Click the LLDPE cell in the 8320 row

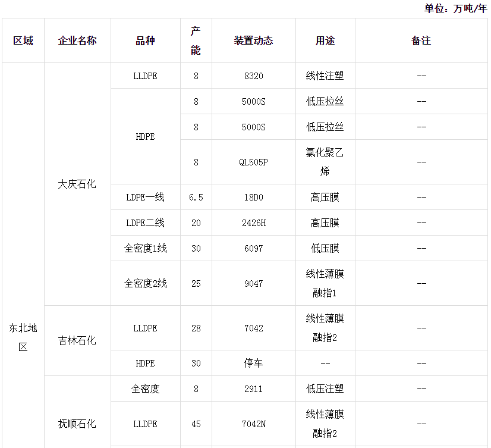point(145,76)
